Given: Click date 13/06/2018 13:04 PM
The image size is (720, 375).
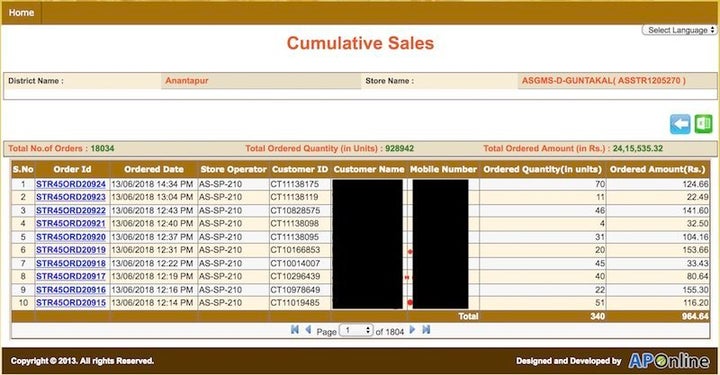Looking at the screenshot, I should click(152, 197).
